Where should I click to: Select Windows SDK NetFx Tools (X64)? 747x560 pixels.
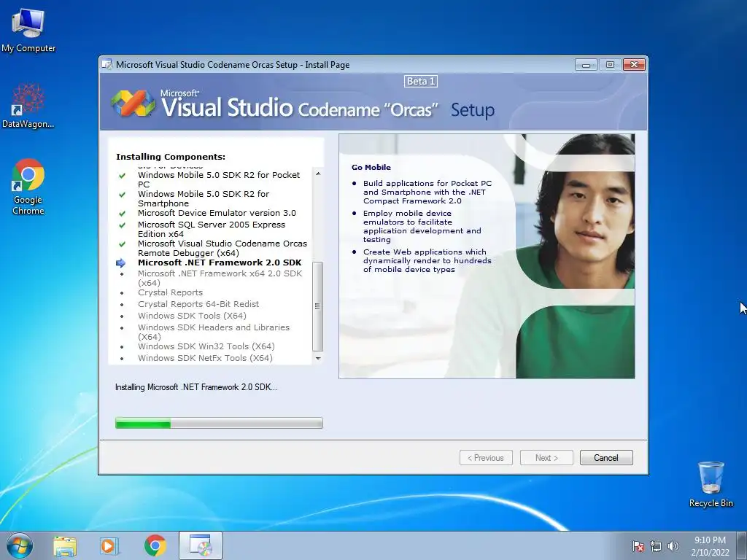coord(205,358)
